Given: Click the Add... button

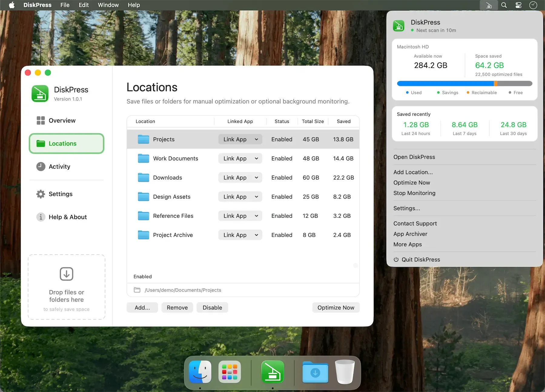Looking at the screenshot, I should (142, 308).
